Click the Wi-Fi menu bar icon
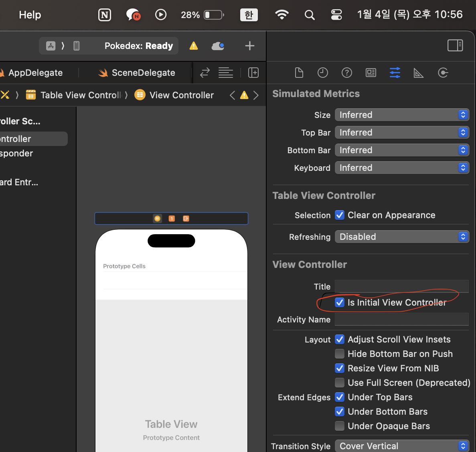This screenshot has width=476, height=452. point(282,14)
